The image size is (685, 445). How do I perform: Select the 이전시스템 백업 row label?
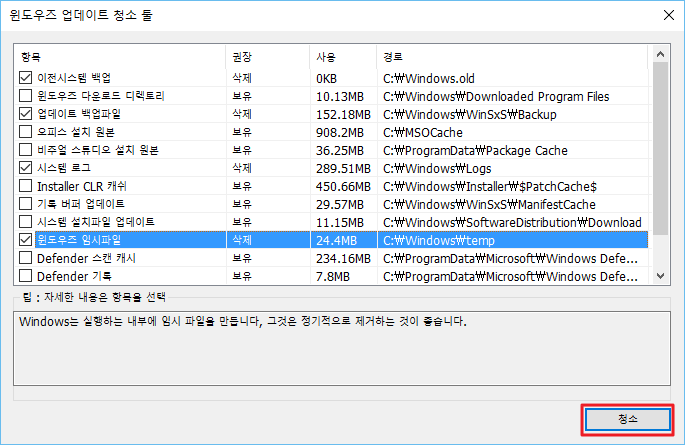(74, 78)
